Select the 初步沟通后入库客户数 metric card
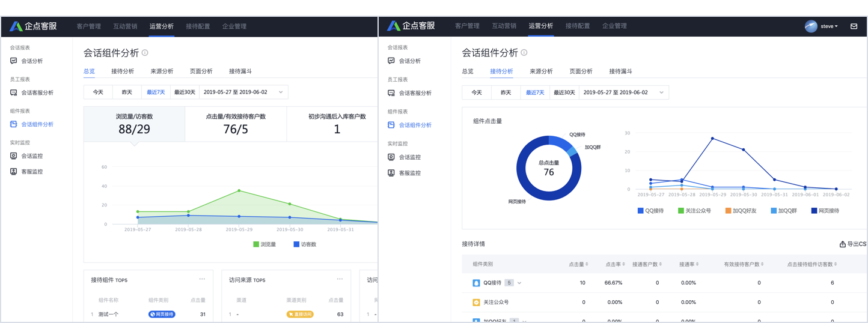This screenshot has width=868, height=323. [x=332, y=124]
